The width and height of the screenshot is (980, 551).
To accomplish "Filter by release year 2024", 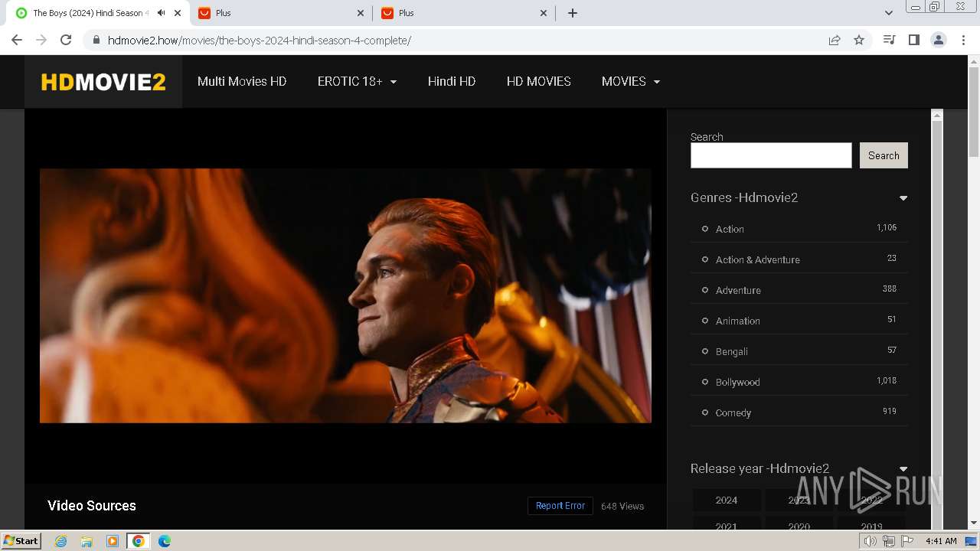I will click(x=727, y=500).
